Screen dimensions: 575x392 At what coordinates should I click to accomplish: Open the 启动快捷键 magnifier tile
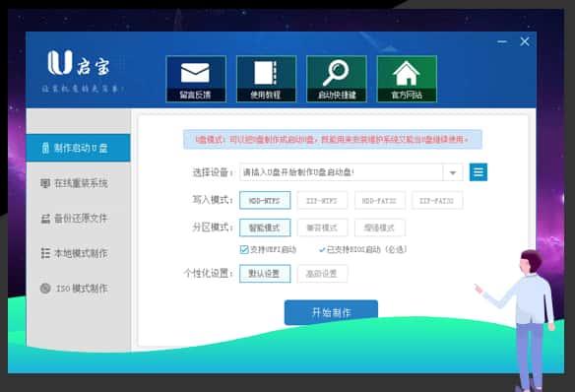point(337,79)
